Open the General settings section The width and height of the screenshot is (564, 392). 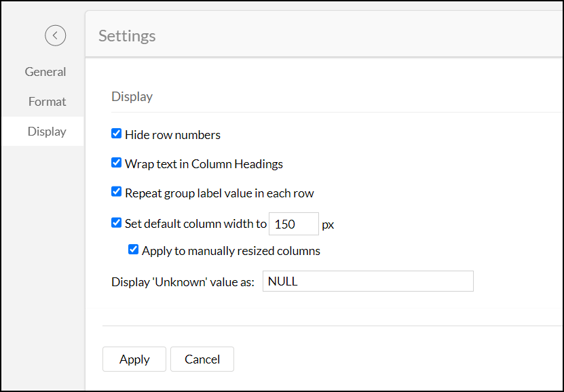45,71
